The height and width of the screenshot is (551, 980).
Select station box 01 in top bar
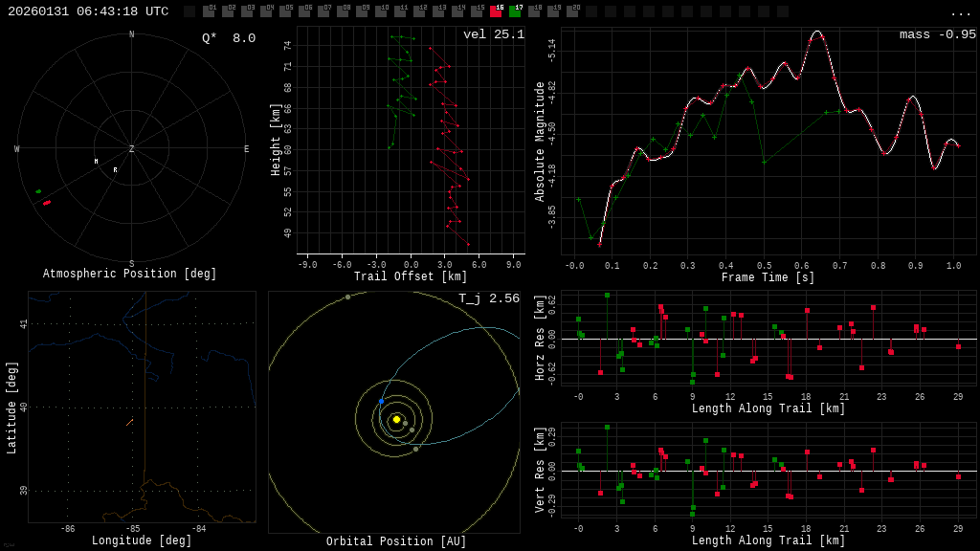(x=209, y=11)
